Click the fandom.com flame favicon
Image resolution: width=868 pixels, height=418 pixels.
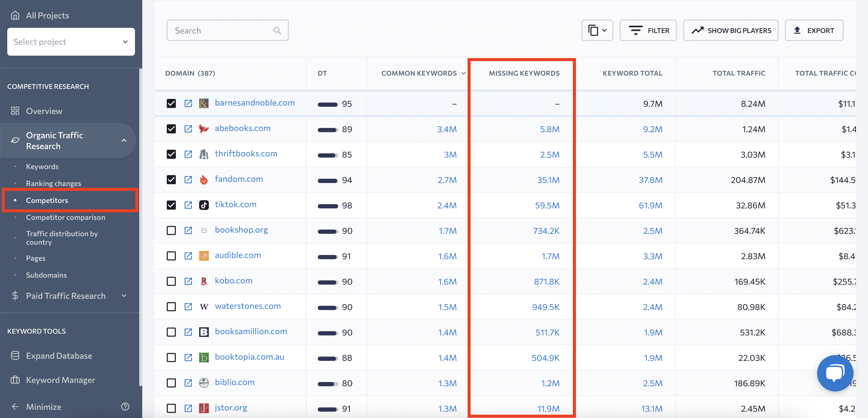click(204, 180)
